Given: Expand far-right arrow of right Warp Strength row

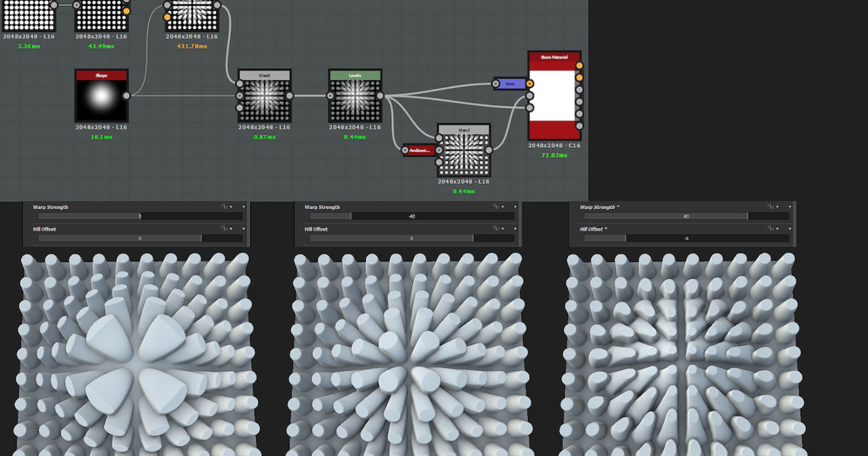Looking at the screenshot, I should (x=790, y=206).
